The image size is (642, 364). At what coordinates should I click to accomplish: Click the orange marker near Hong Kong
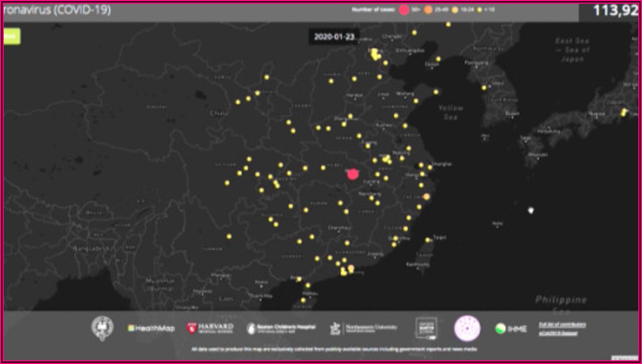(x=351, y=268)
